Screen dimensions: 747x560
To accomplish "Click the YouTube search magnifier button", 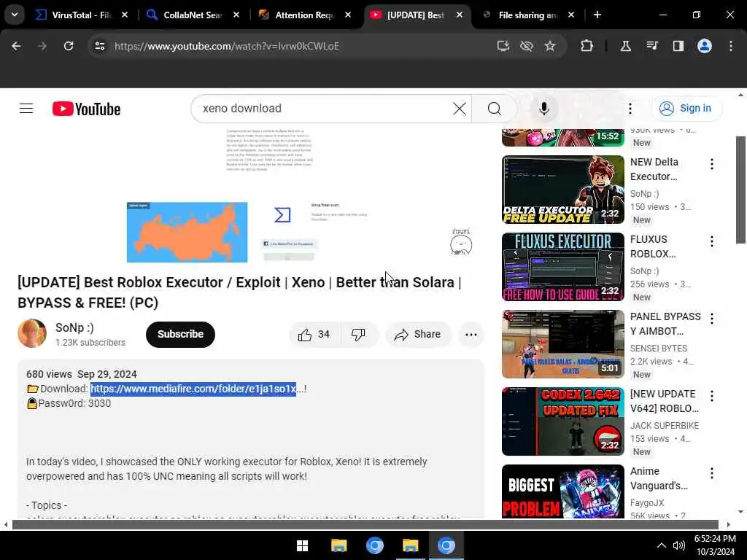I will click(495, 109).
